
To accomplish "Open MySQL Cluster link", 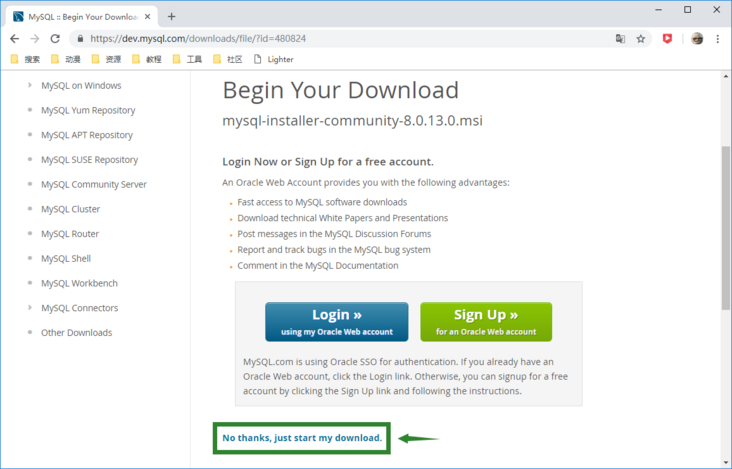I will [x=70, y=209].
